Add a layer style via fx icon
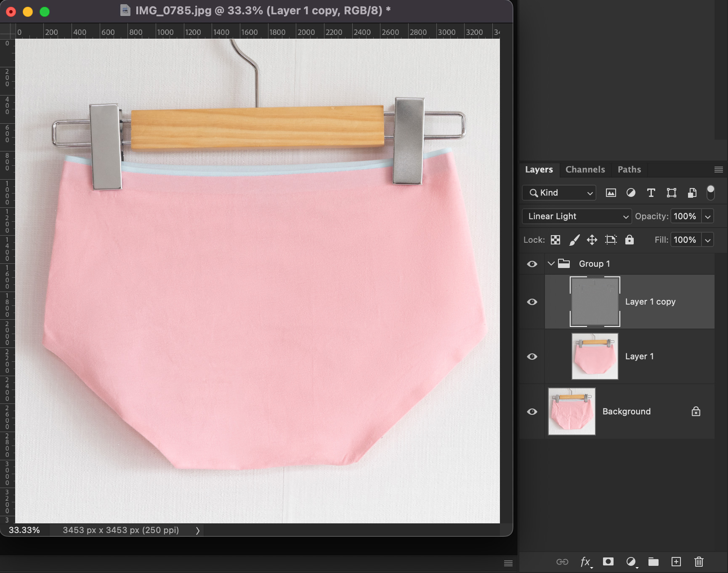Viewport: 728px width, 573px height. (586, 562)
